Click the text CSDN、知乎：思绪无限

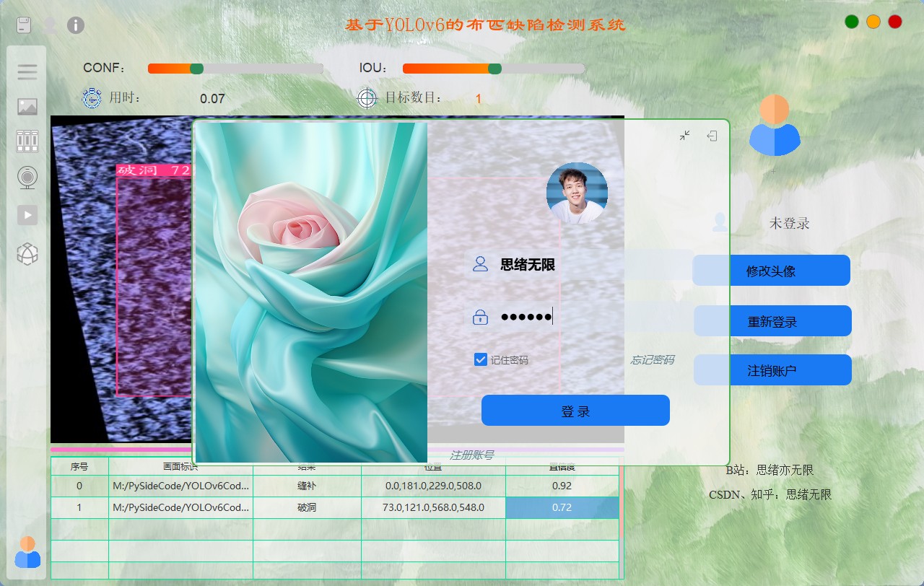click(x=770, y=494)
